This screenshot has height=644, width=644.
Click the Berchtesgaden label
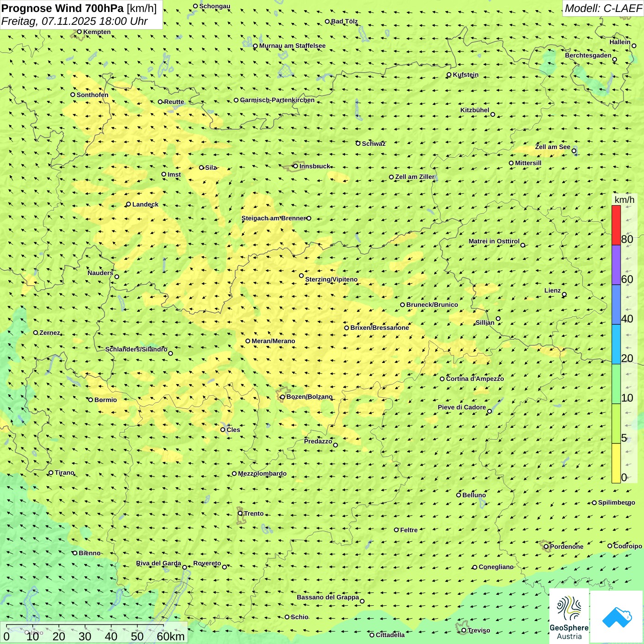point(588,55)
